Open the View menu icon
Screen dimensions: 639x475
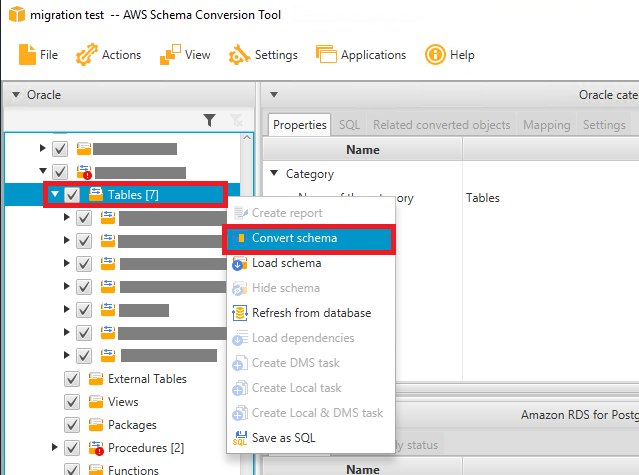click(170, 55)
